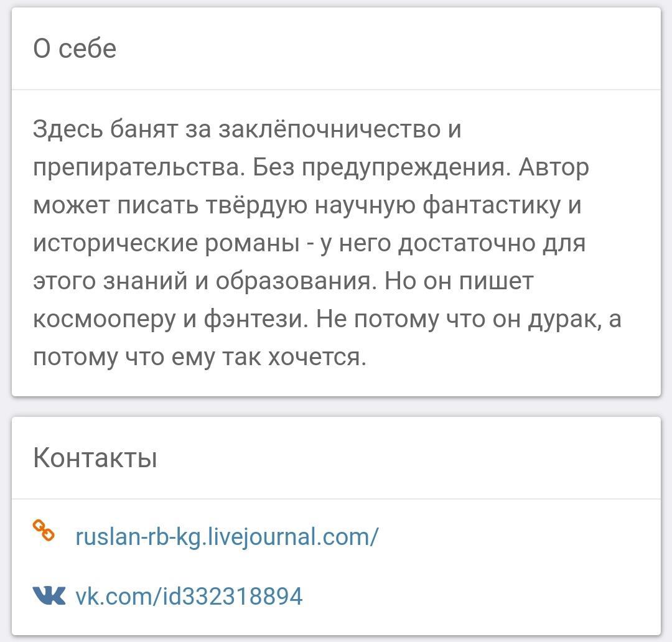Click the "О себе" section heading
The image size is (672, 642).
75,49
